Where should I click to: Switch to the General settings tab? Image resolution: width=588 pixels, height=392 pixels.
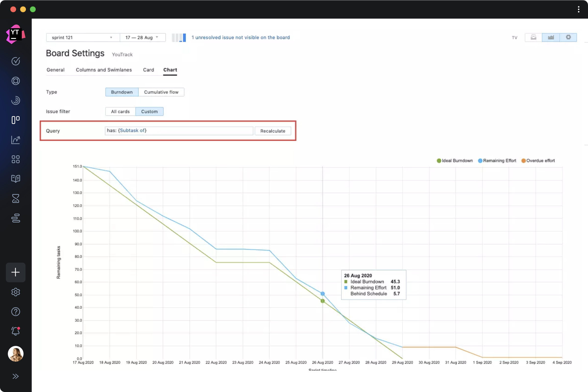56,70
